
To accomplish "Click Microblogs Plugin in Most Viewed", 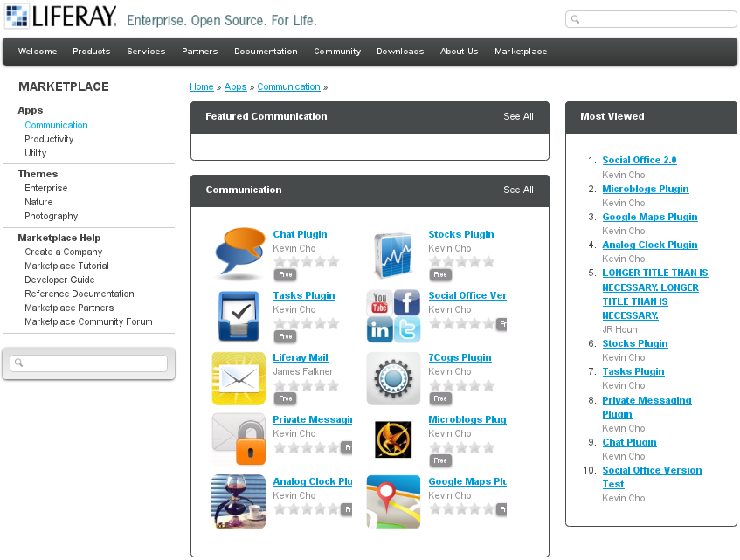I will [x=646, y=189].
